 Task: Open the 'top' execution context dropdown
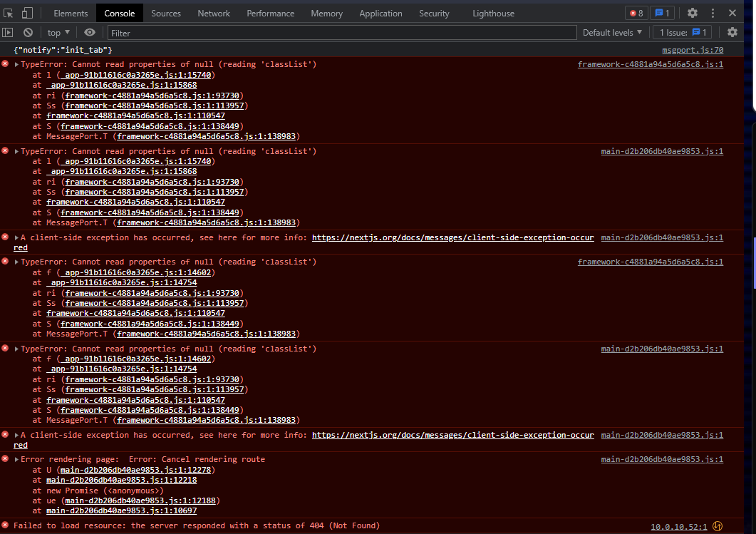click(58, 32)
